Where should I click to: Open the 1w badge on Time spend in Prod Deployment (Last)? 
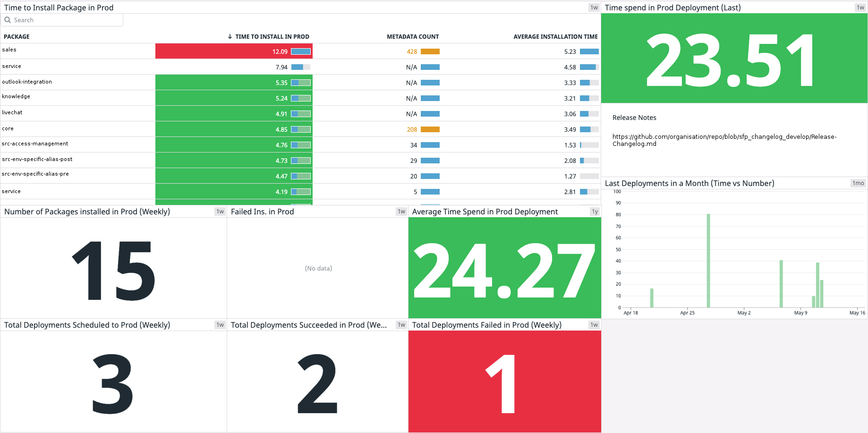(x=860, y=8)
